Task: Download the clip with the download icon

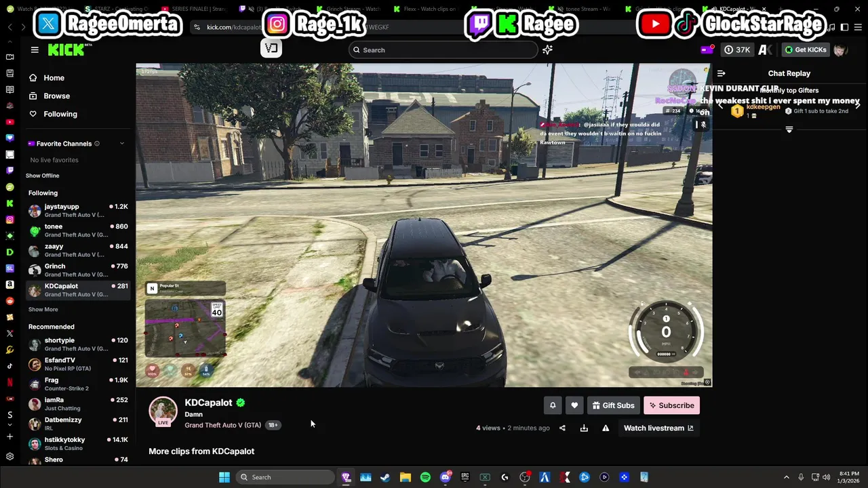Action: tap(584, 428)
